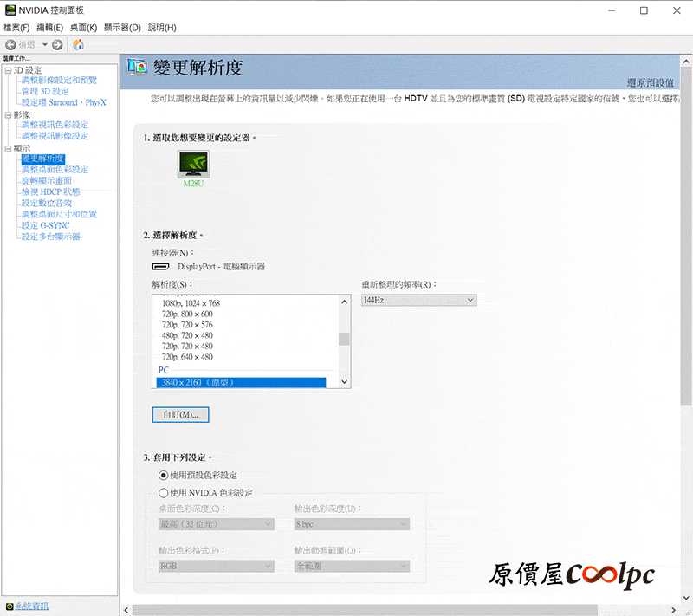Viewport: 693px width, 616px height.
Task: Click 還原預設值 to restore defaults
Action: [651, 82]
